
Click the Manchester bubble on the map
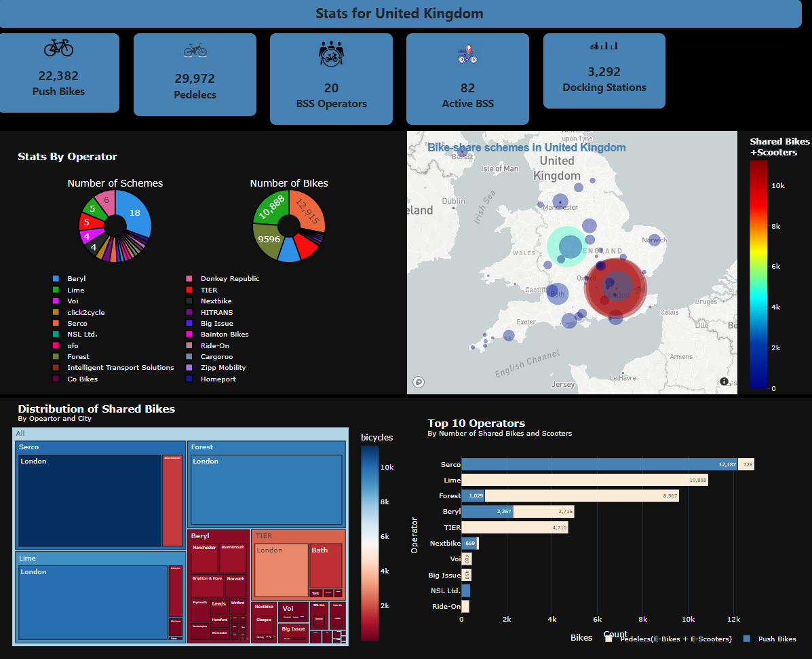560,202
